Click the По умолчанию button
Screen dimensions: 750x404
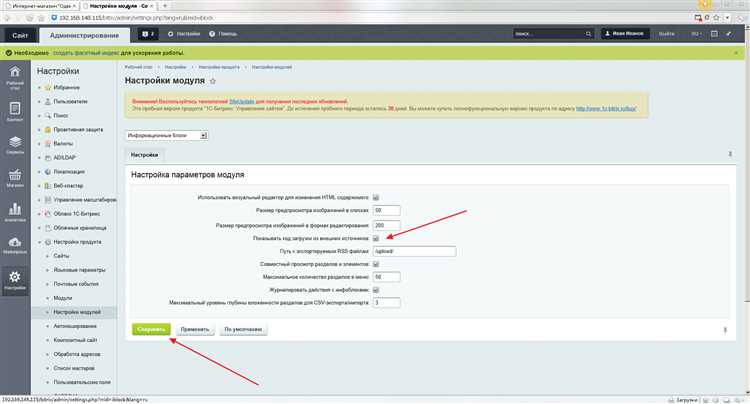coord(243,329)
